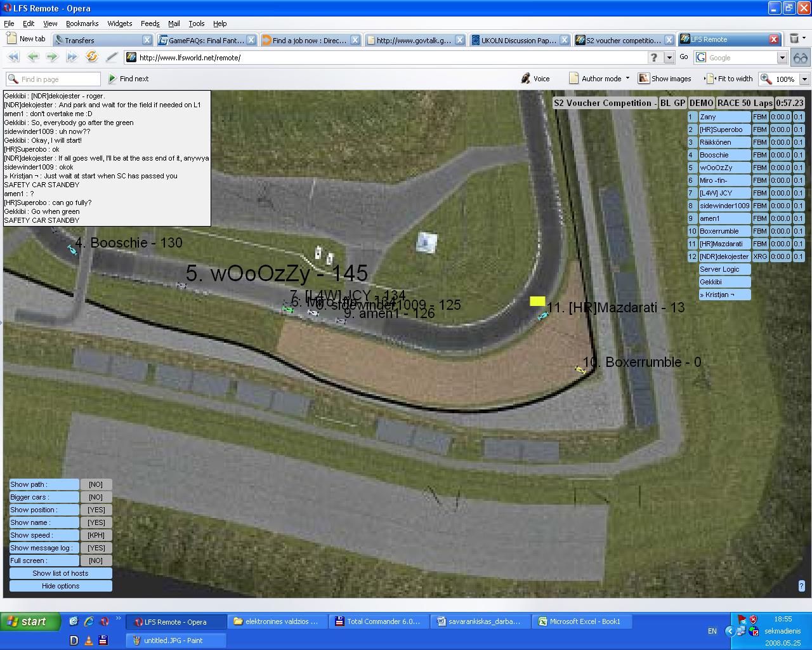
Task: Select Server Logic in the list
Action: (724, 269)
